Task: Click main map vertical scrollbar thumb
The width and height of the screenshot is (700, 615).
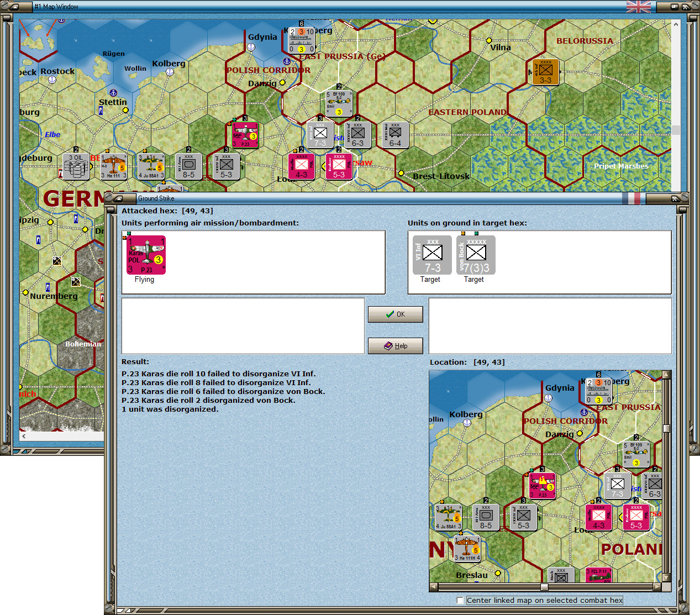Action: 676,130
